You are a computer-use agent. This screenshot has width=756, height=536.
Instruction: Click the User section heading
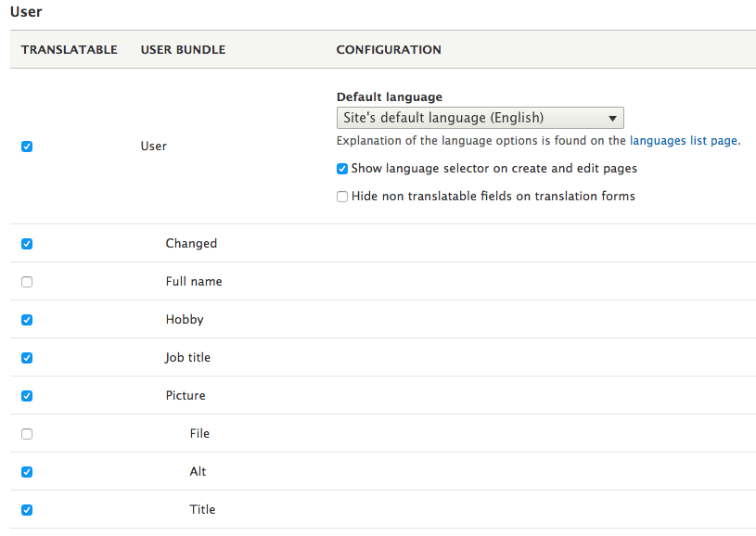tap(26, 12)
